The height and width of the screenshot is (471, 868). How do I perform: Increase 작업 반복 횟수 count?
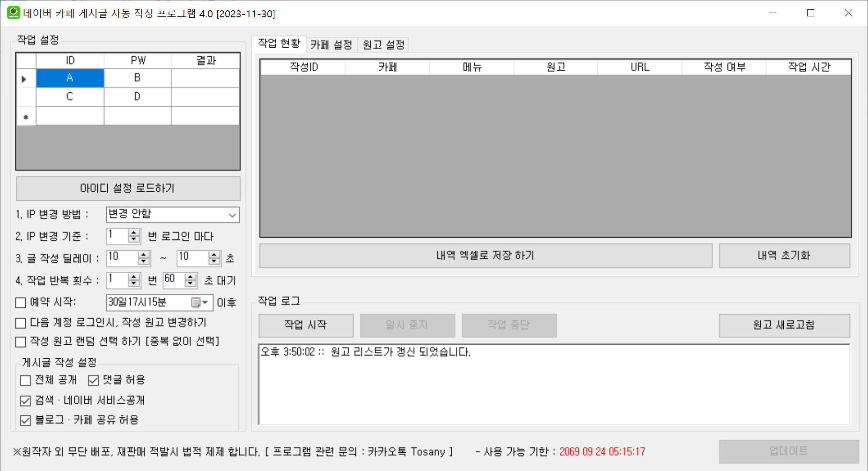tap(134, 277)
